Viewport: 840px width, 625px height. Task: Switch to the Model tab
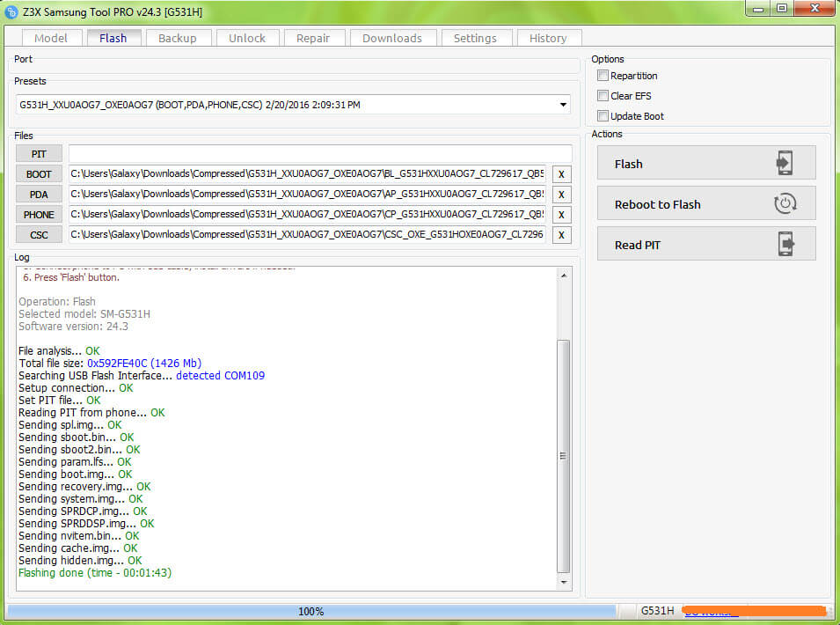51,38
